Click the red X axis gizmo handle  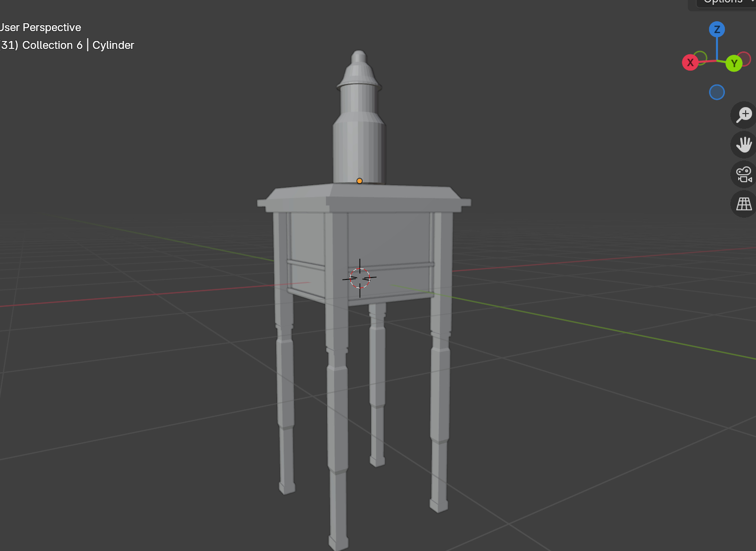click(690, 63)
